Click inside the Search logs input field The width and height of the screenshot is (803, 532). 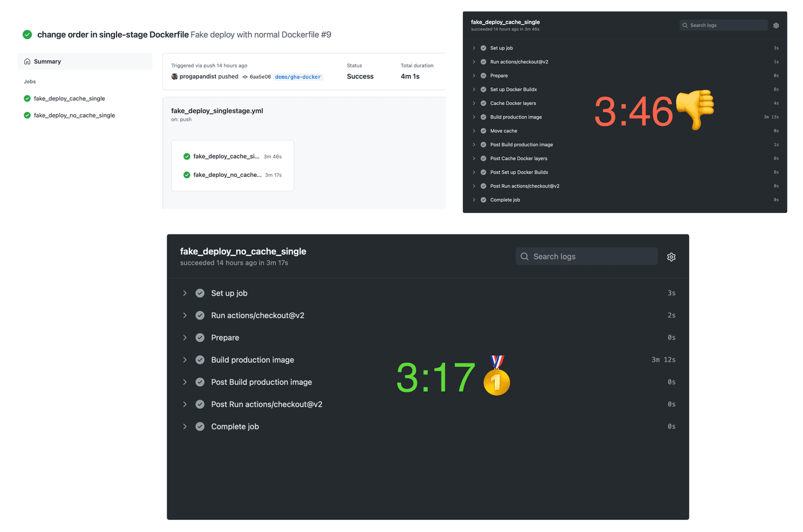coord(587,256)
